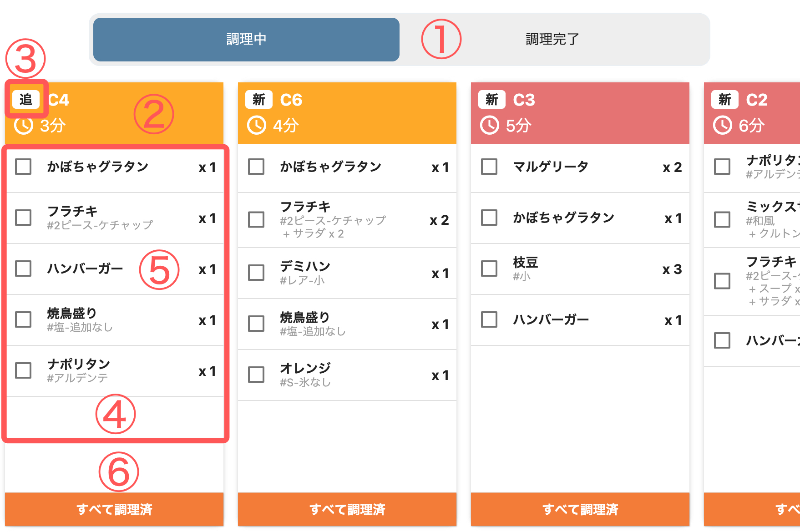
Task: Check デミハン in the C6 order
Action: (256, 273)
